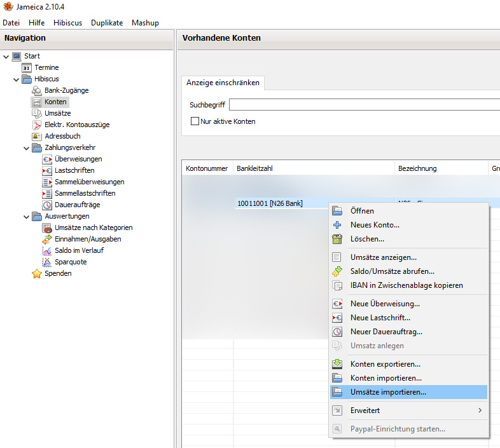Click the Umsätze documents icon
The image size is (500, 448).
coord(37,114)
